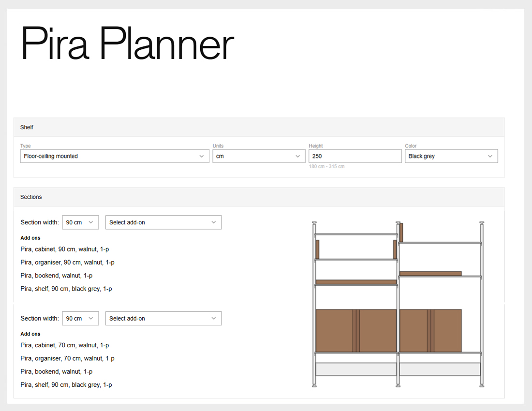
Task: Click first section's Pira shelf black grey item
Action: [66, 289]
